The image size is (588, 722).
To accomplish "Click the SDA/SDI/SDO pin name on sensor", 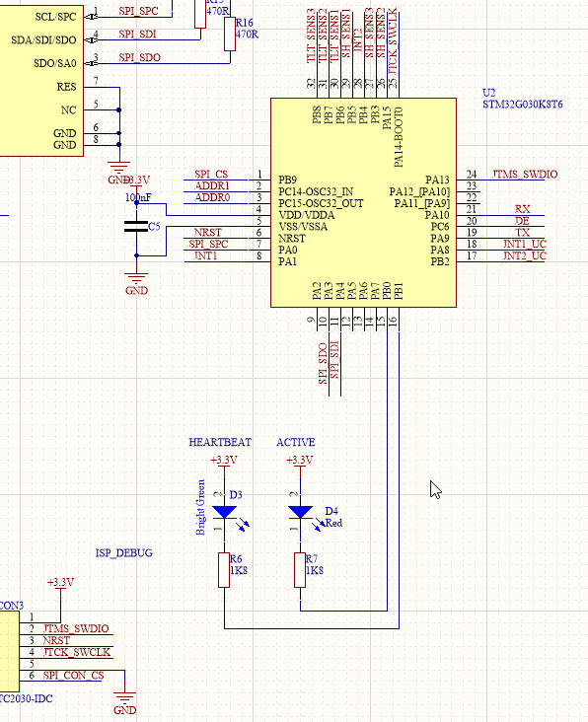I will [x=43, y=40].
